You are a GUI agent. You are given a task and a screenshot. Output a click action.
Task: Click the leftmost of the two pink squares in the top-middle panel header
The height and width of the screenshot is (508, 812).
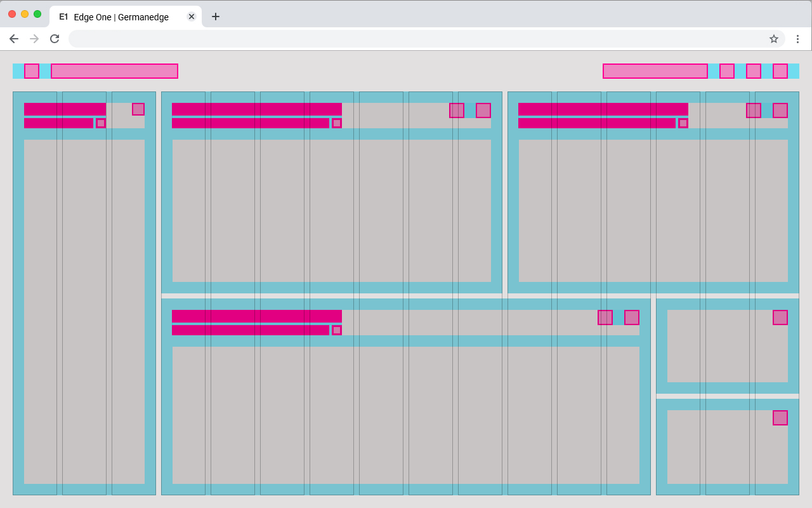[457, 110]
